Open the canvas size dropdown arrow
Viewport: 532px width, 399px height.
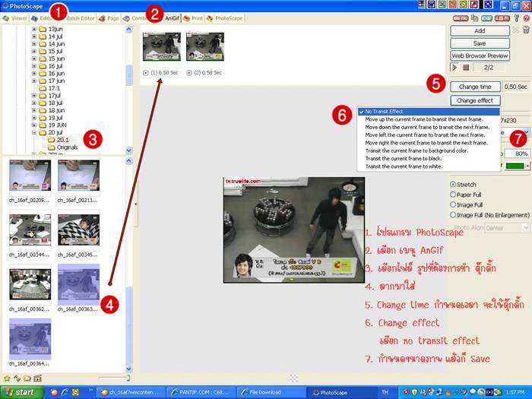tap(526, 131)
